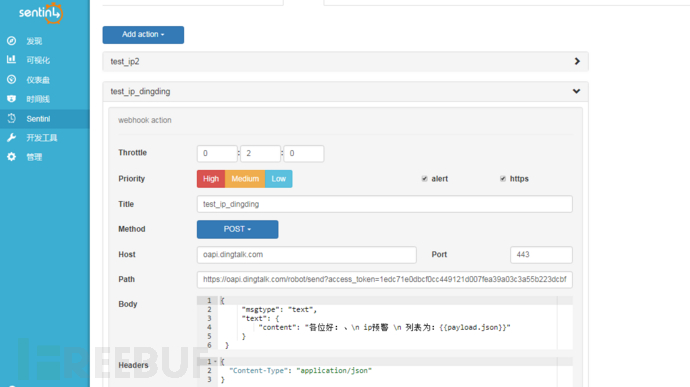The height and width of the screenshot is (387, 690).
Task: Select the Sentinl sidebar item
Action: [44, 118]
